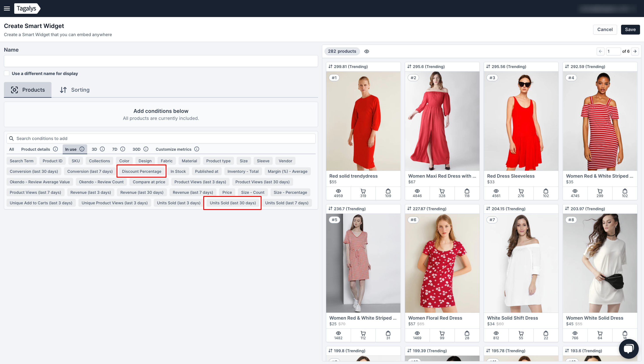Click sort icon beside 236.7 (Trending)
The image size is (644, 364).
pos(330,208)
